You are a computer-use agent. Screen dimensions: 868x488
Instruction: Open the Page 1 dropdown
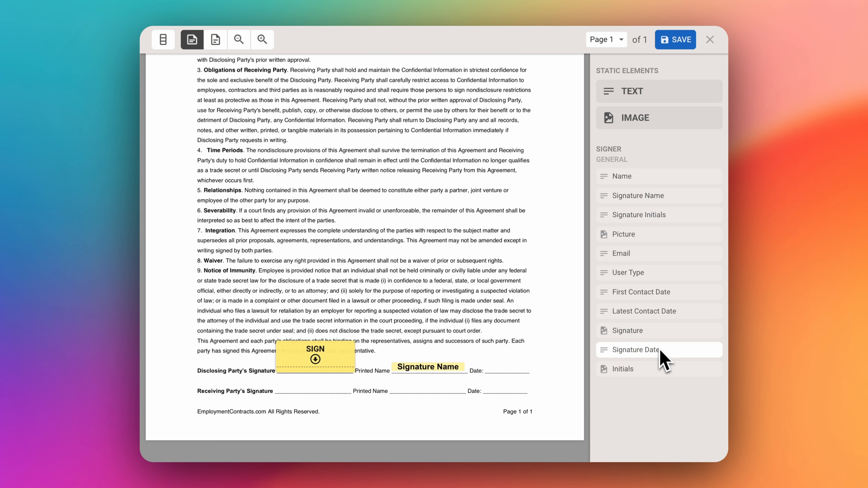point(606,39)
